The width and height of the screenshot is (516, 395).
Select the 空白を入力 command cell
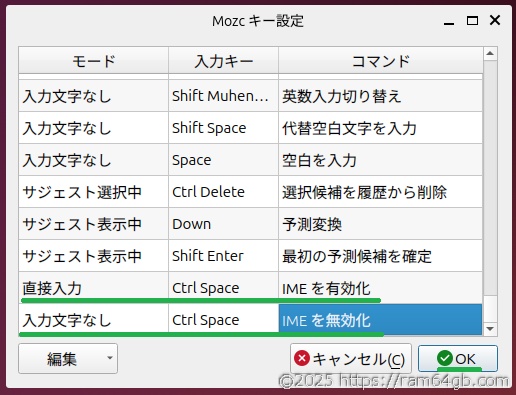(x=380, y=160)
